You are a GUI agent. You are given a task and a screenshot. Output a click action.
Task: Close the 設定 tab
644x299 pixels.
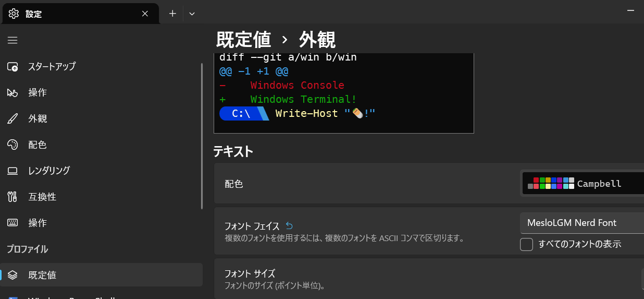(x=145, y=14)
